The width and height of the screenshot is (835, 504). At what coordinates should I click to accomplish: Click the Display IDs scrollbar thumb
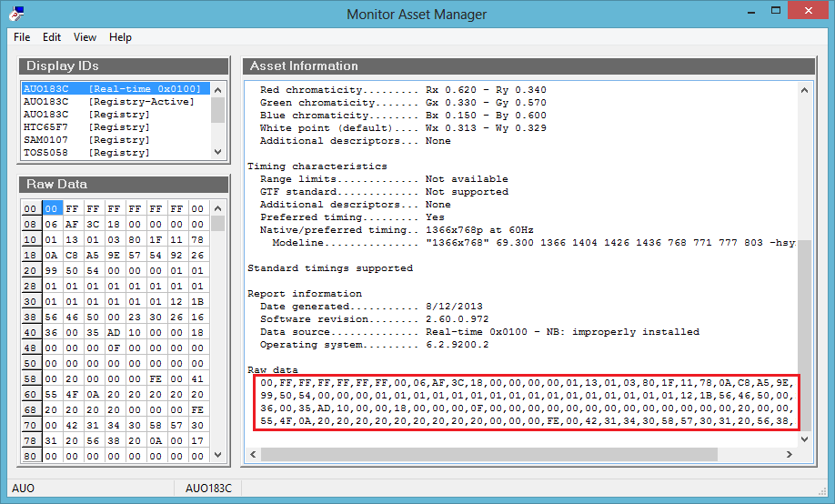click(x=217, y=110)
